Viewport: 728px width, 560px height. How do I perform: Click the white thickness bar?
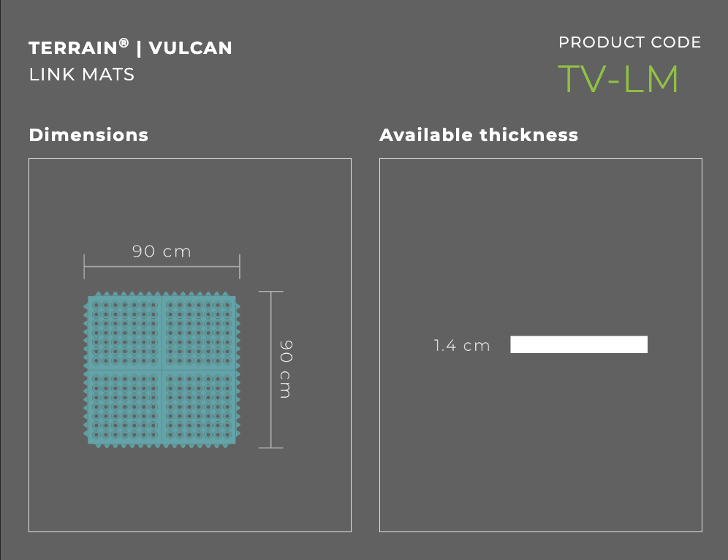click(x=579, y=344)
